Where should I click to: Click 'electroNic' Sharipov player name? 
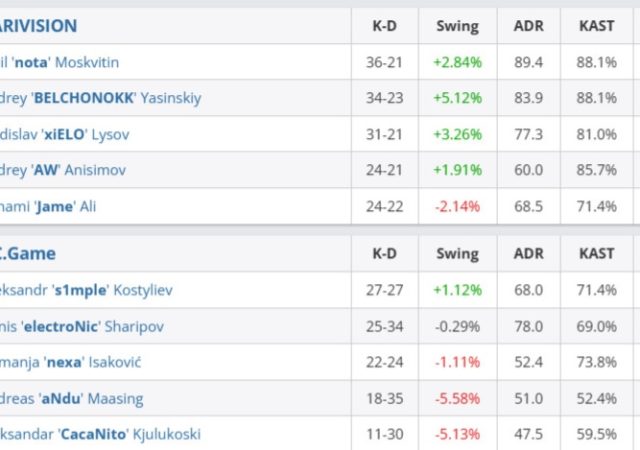tap(82, 326)
